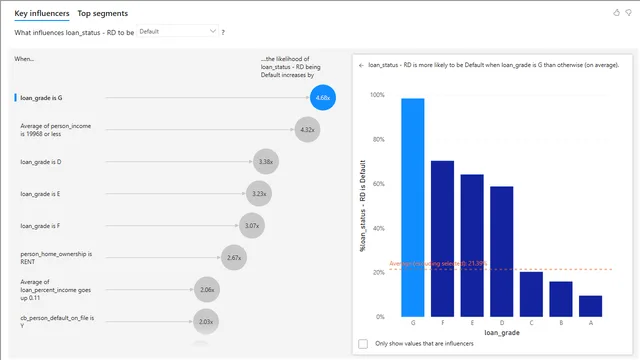
Task: Click the A bar in loan_grade chart
Action: point(591,306)
